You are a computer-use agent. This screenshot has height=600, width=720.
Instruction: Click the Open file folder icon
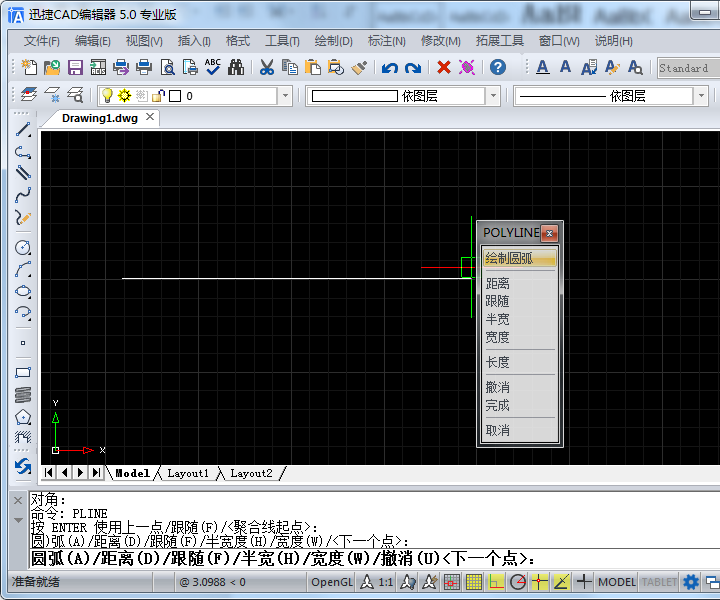[x=52, y=67]
